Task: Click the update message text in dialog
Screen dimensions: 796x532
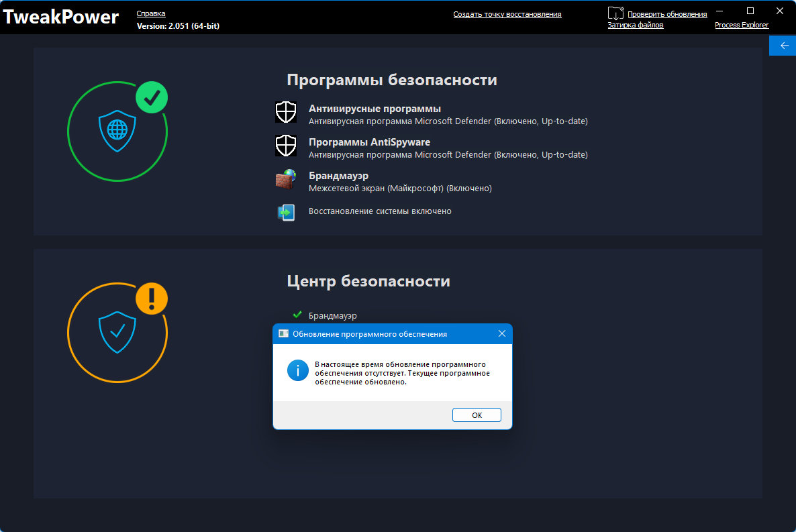Action: point(402,373)
